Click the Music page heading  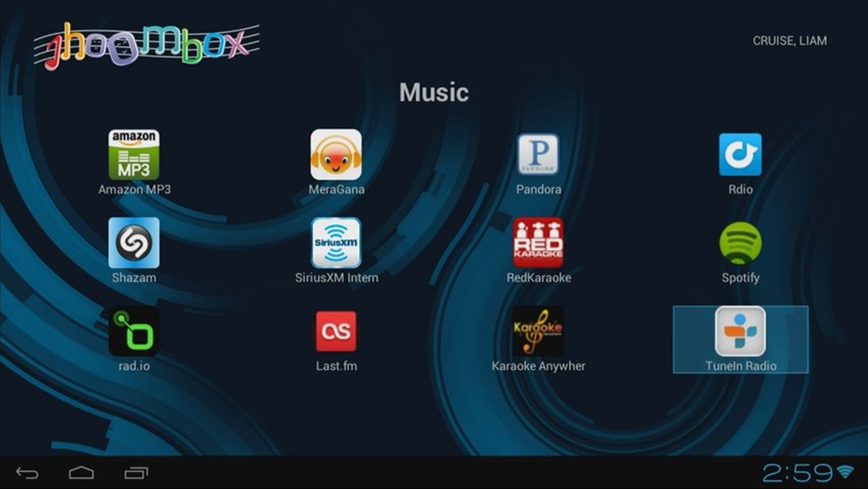pyautogui.click(x=434, y=92)
